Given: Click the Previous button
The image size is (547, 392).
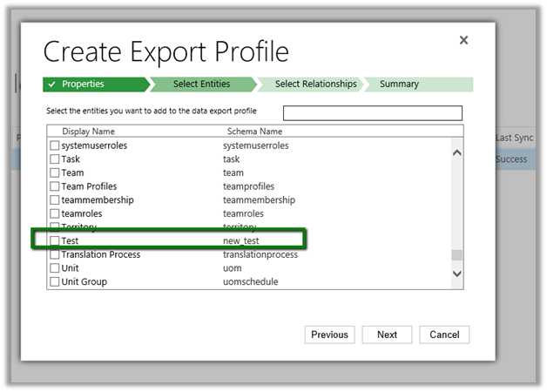Looking at the screenshot, I should 329,335.
